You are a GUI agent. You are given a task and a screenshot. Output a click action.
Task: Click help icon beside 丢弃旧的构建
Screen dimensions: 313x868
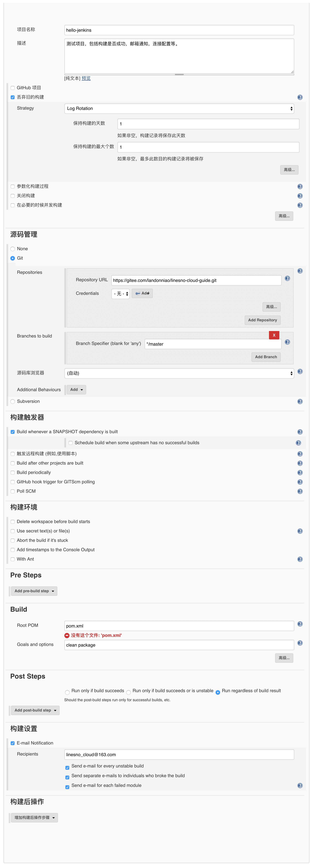click(x=300, y=97)
